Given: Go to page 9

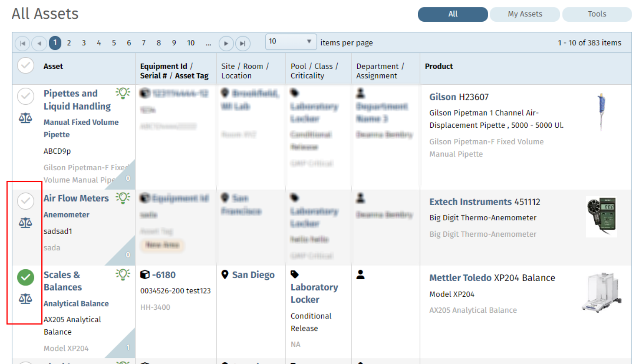Looking at the screenshot, I should 174,43.
